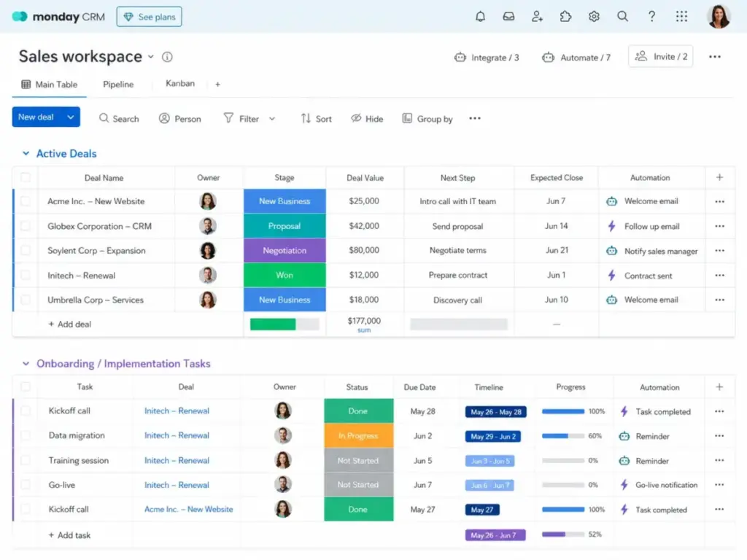Hide columns with the Hide toggle
This screenshot has height=560, width=747.
tap(367, 119)
